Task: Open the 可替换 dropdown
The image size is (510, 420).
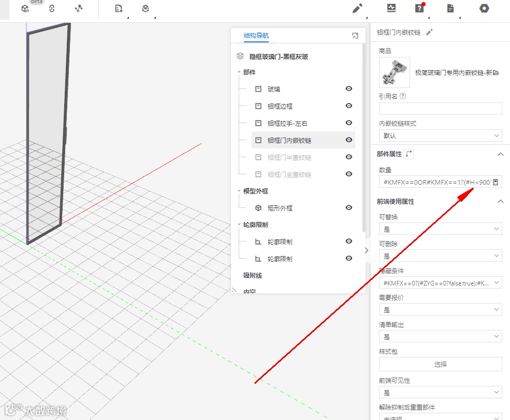Action: pyautogui.click(x=441, y=229)
